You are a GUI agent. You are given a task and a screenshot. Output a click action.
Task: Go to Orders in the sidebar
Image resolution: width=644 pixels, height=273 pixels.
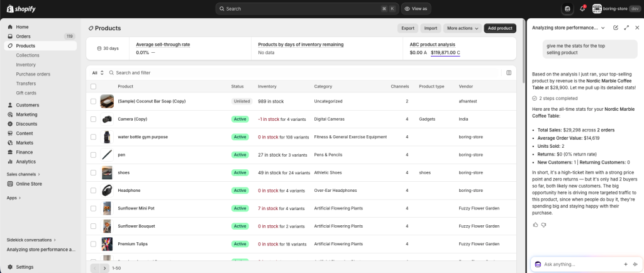[x=23, y=36]
